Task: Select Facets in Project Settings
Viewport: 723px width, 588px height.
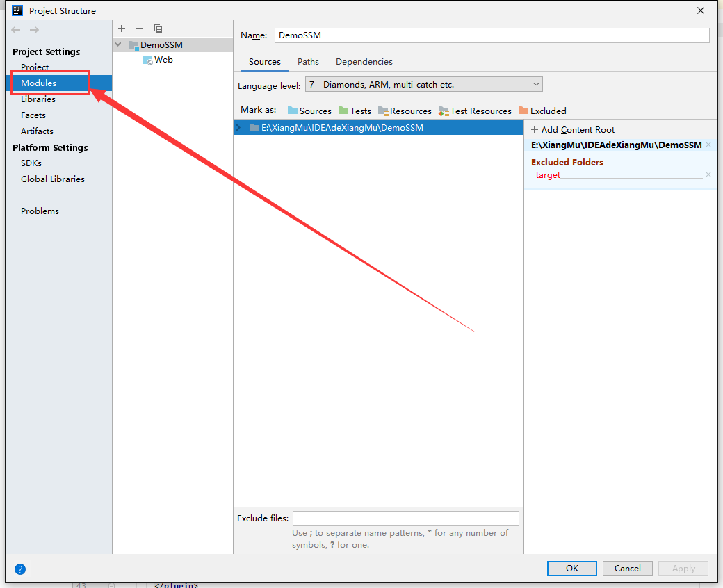Action: pyautogui.click(x=33, y=115)
